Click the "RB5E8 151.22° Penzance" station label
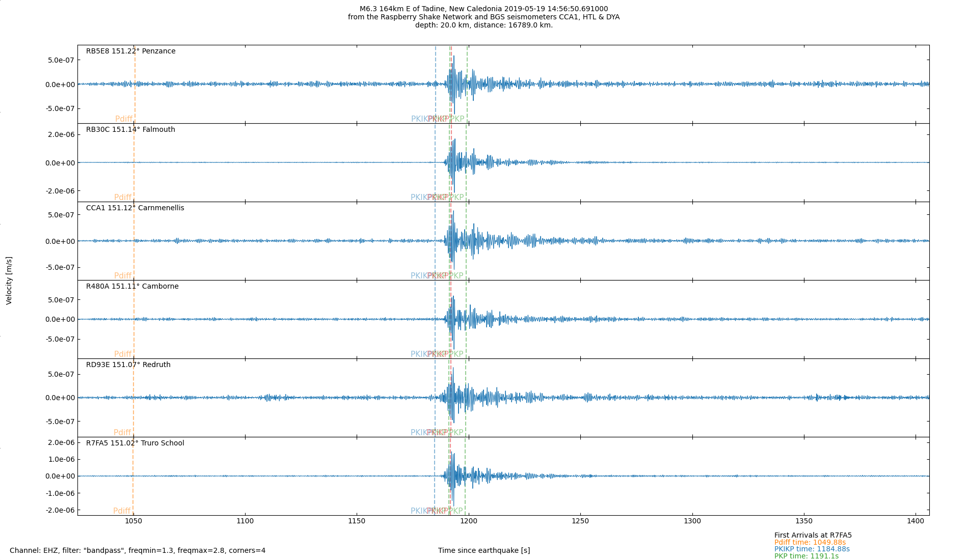This screenshot has height=560, width=968. (130, 51)
